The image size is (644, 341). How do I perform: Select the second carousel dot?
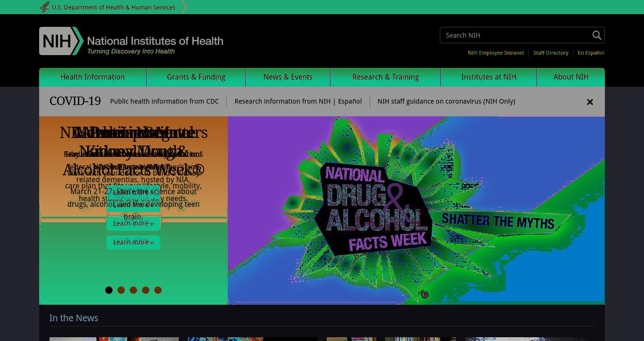tap(121, 290)
